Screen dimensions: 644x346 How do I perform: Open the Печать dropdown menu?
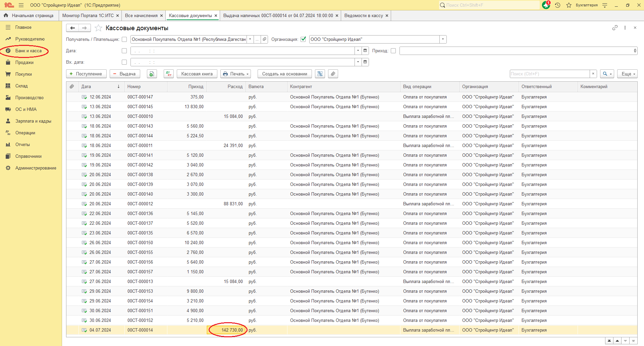pyautogui.click(x=236, y=74)
